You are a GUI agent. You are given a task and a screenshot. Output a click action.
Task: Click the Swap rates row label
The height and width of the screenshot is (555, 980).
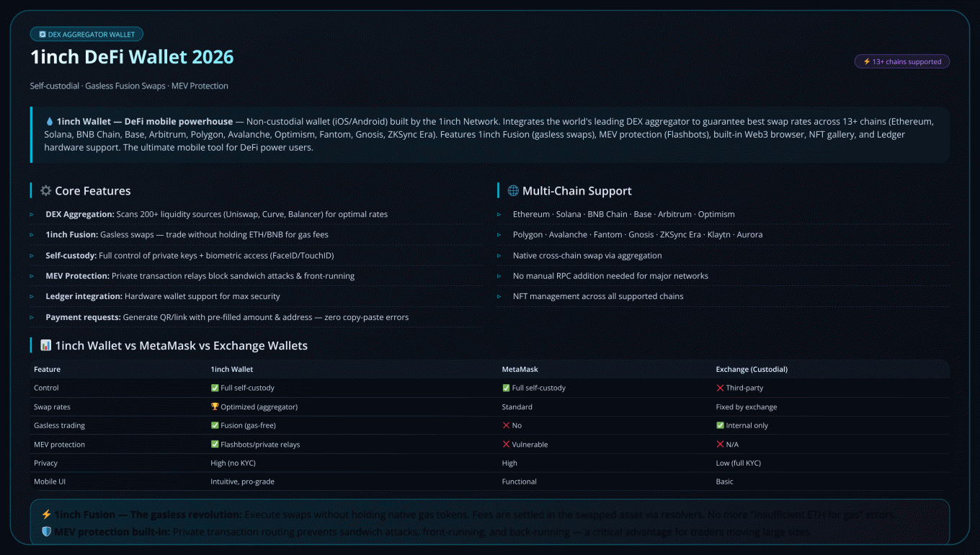click(52, 407)
